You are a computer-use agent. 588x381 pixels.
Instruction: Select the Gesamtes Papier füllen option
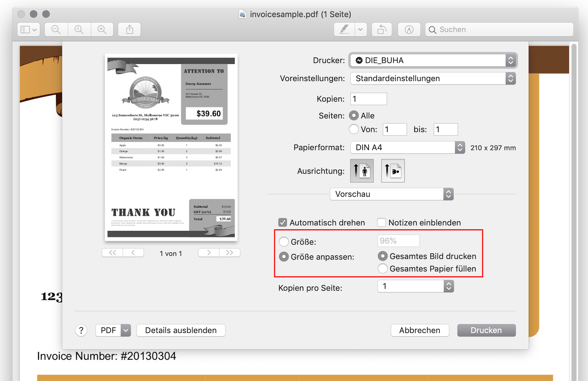[x=383, y=269]
